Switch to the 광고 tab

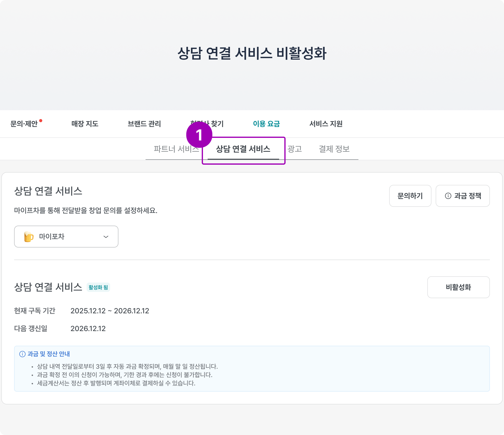[x=295, y=149]
